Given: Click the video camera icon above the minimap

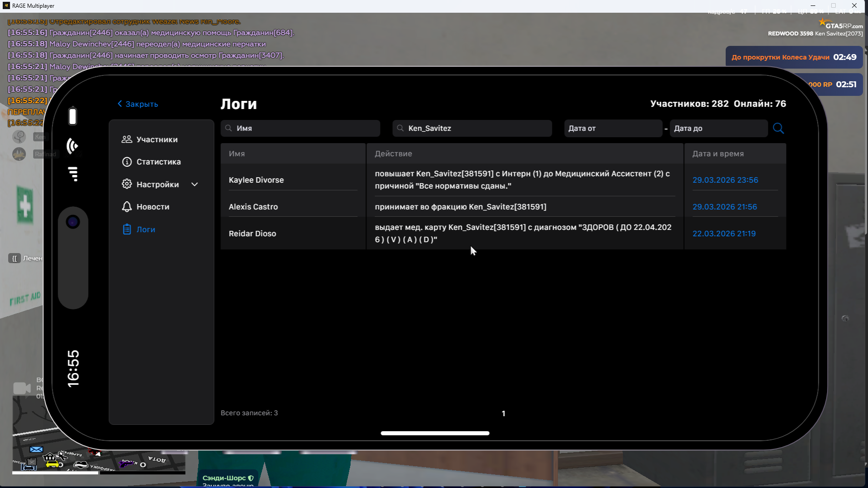Looking at the screenshot, I should point(22,388).
